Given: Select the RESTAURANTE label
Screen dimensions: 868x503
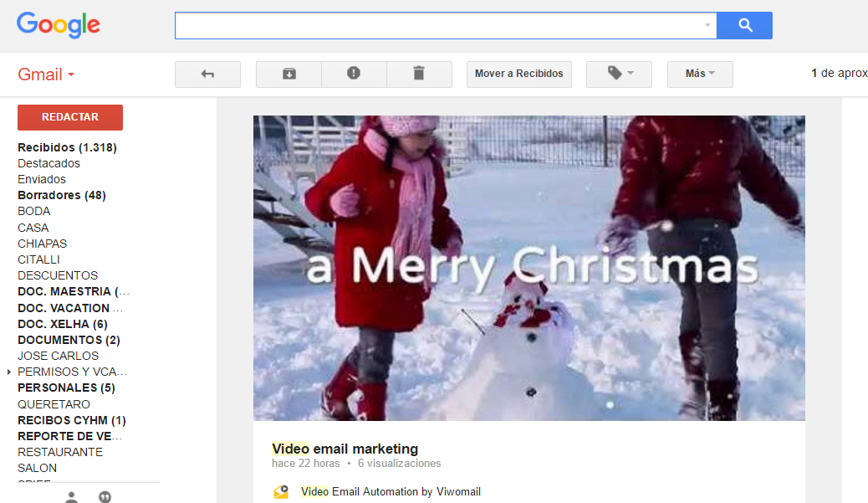Looking at the screenshot, I should point(60,452).
